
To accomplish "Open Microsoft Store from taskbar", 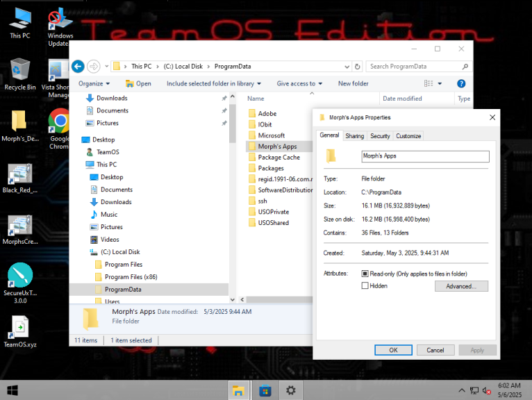I will [265, 390].
